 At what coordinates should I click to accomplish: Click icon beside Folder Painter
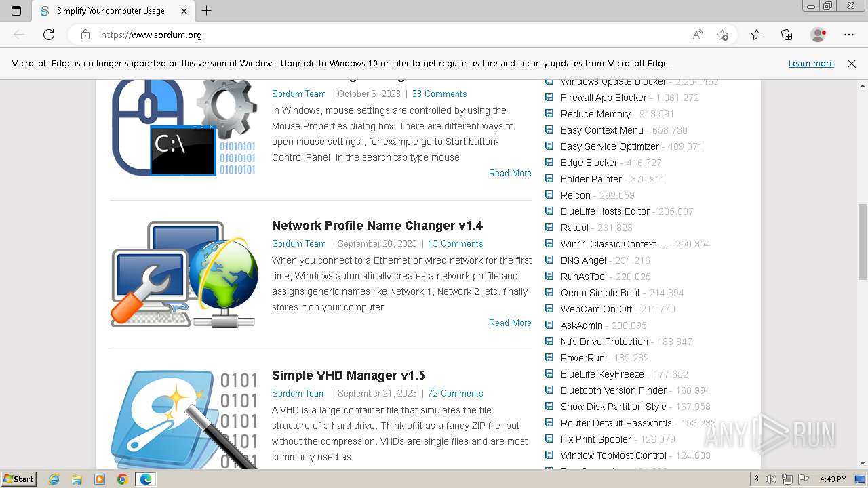click(549, 178)
